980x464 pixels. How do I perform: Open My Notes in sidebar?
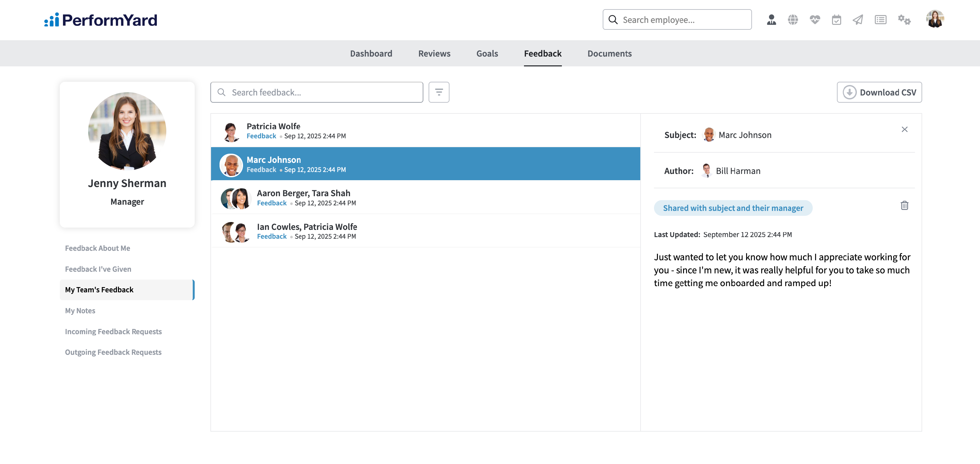coord(80,310)
